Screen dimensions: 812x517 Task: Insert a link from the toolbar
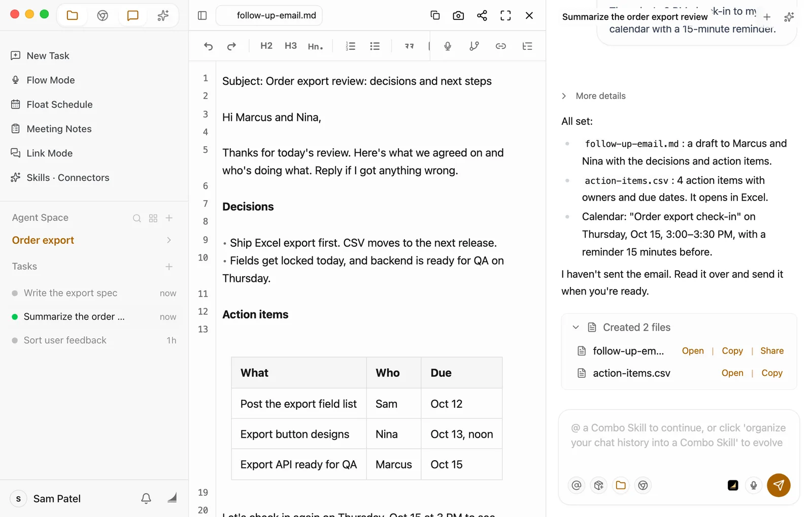point(501,46)
